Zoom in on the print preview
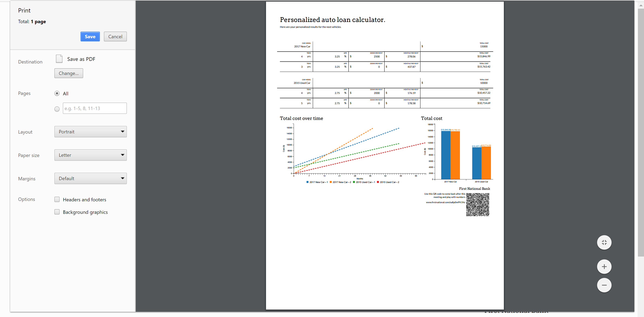The height and width of the screenshot is (317, 644). [x=604, y=266]
